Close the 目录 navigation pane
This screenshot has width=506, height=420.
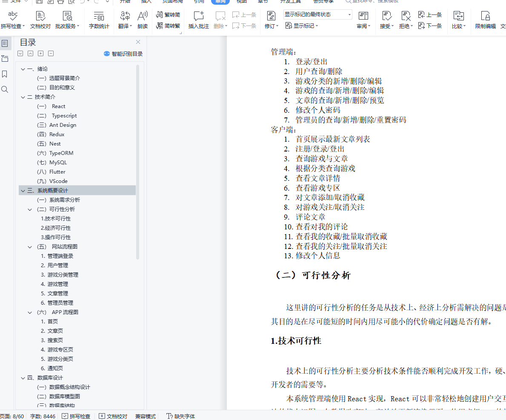point(138,42)
